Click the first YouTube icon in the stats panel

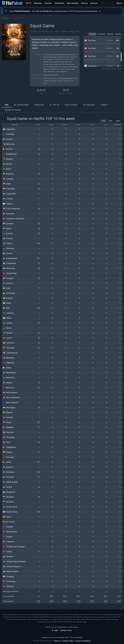pos(85,40)
